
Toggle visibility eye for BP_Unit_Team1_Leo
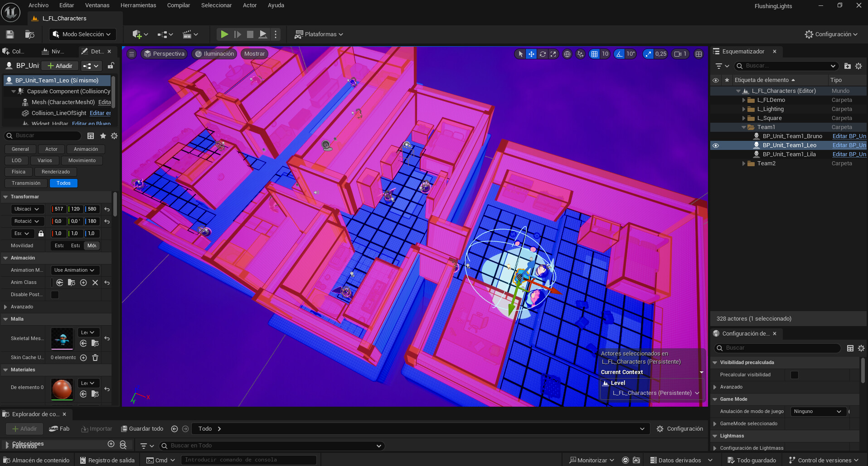pos(716,145)
